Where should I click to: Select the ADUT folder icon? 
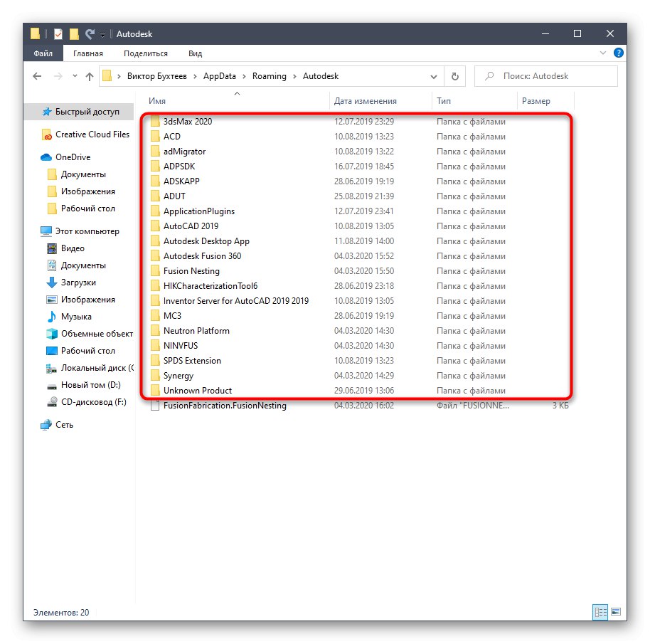pos(155,196)
